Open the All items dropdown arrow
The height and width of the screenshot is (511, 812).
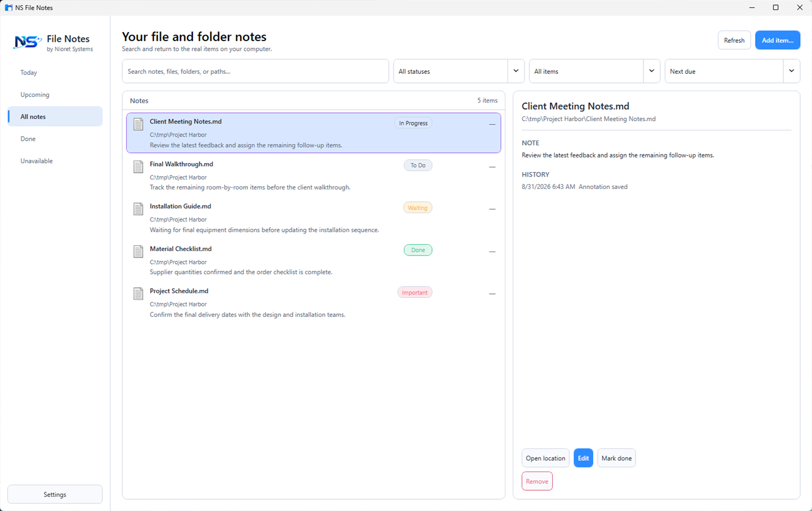652,71
